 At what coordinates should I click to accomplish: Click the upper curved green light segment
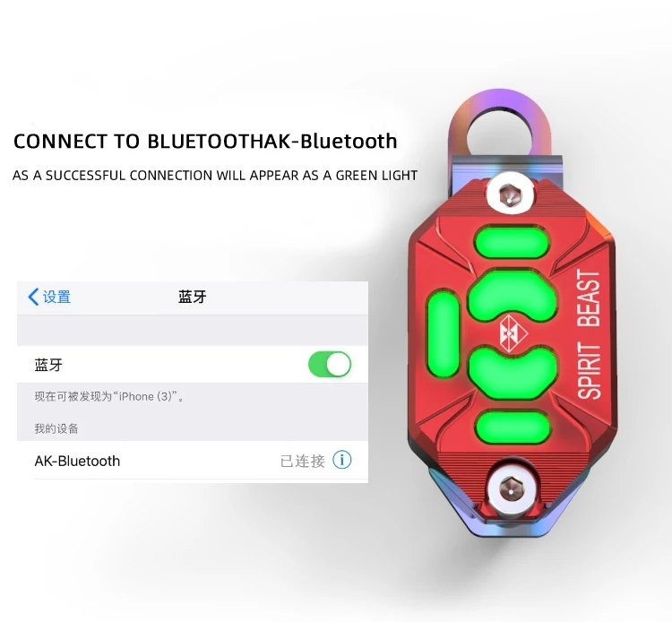(513, 296)
